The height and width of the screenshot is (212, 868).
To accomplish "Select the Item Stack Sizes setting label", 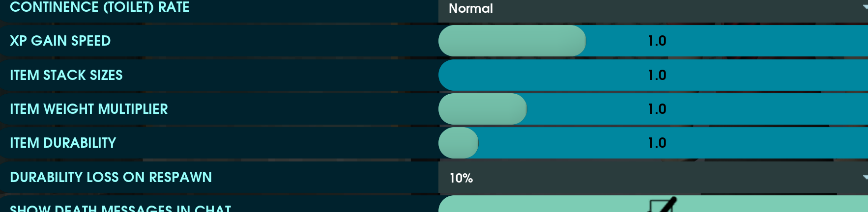I will [x=66, y=75].
